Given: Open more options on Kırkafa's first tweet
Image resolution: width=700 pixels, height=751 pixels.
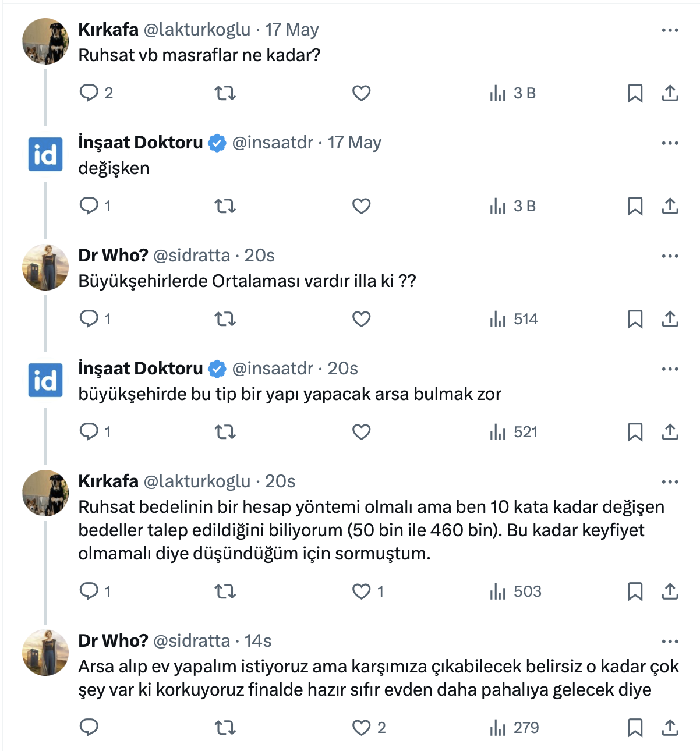Looking at the screenshot, I should (x=670, y=30).
